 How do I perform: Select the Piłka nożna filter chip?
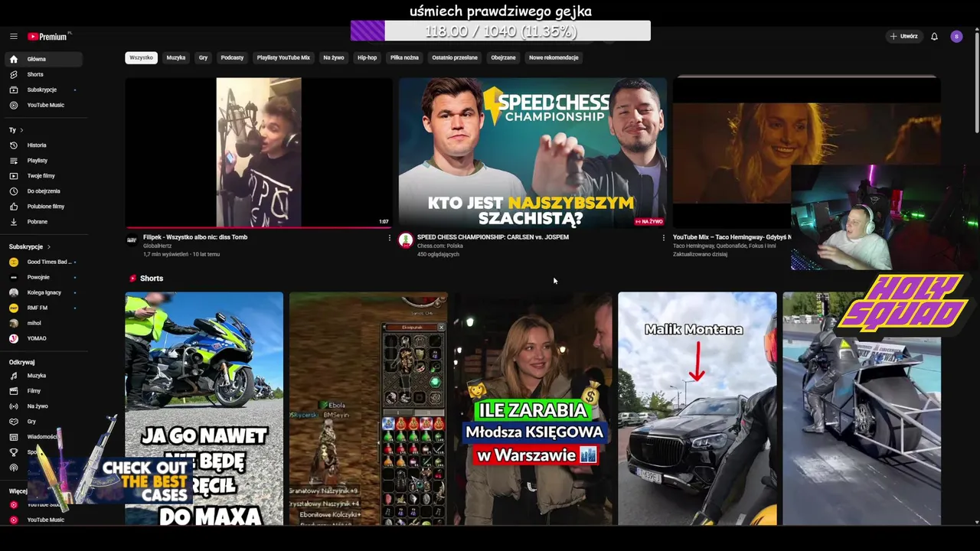tap(404, 57)
